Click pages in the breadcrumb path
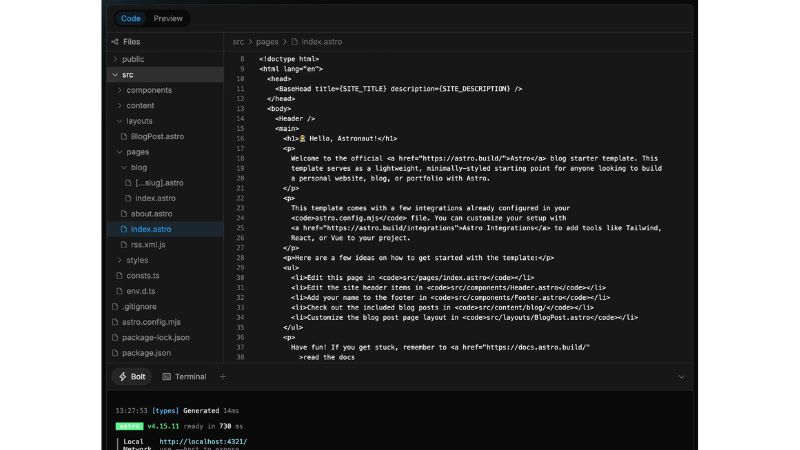 point(267,42)
